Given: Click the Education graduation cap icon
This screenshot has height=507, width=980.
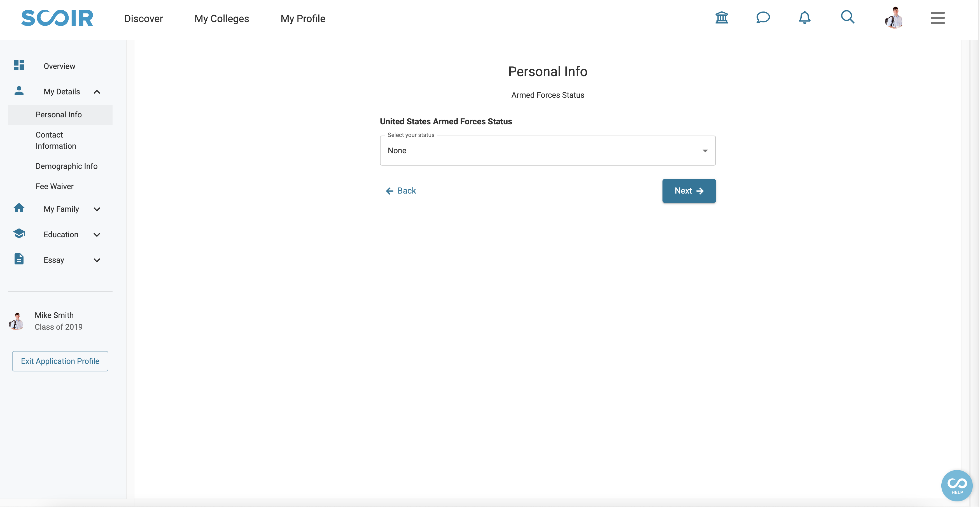Looking at the screenshot, I should pos(19,233).
